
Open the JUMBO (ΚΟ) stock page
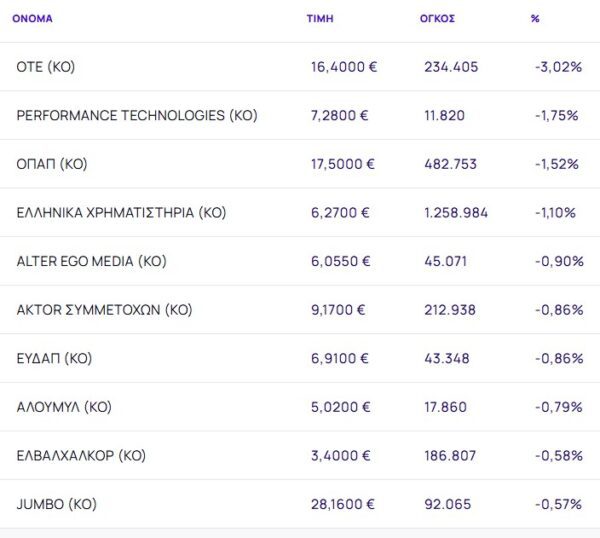(x=57, y=504)
